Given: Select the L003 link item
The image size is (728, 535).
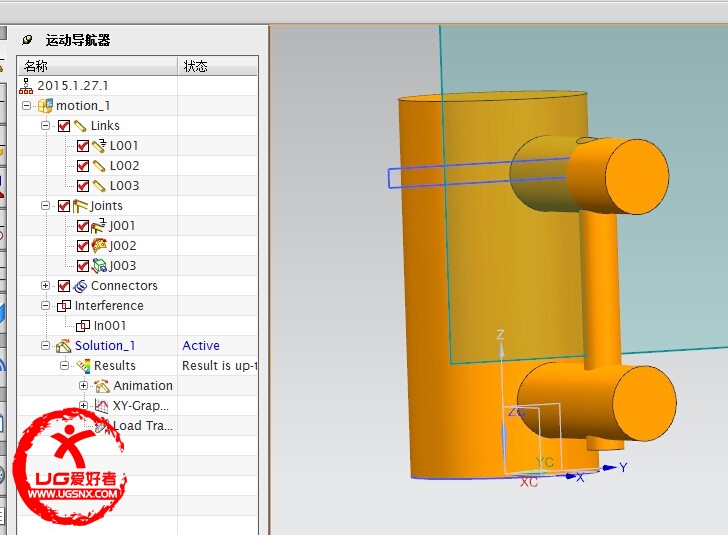Looking at the screenshot, I should tap(124, 186).
